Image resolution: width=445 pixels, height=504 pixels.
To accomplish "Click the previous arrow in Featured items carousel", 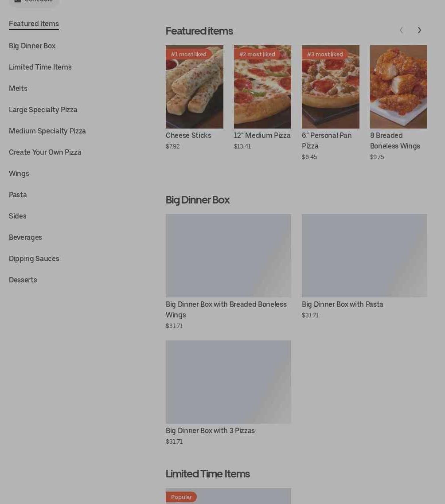I will [401, 30].
